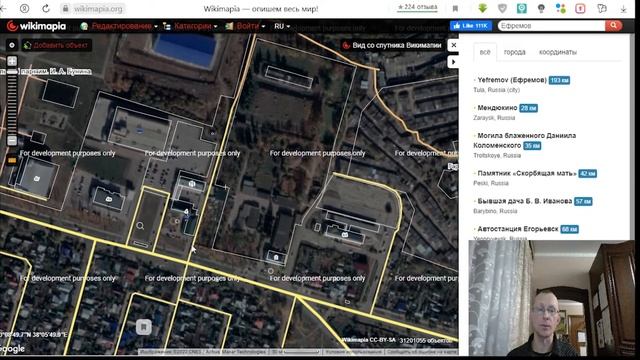
Task: Click the map coordinates readout text
Action: (33, 335)
